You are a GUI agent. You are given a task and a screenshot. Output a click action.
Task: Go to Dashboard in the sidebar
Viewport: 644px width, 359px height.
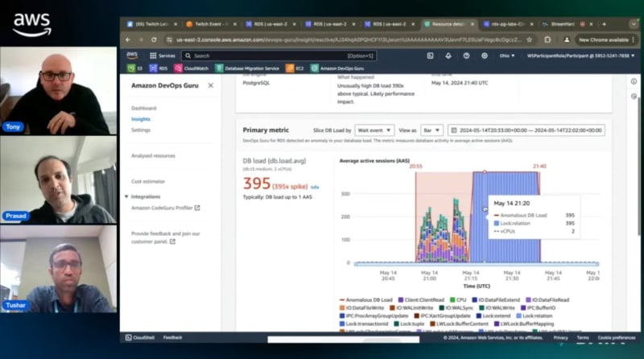143,108
